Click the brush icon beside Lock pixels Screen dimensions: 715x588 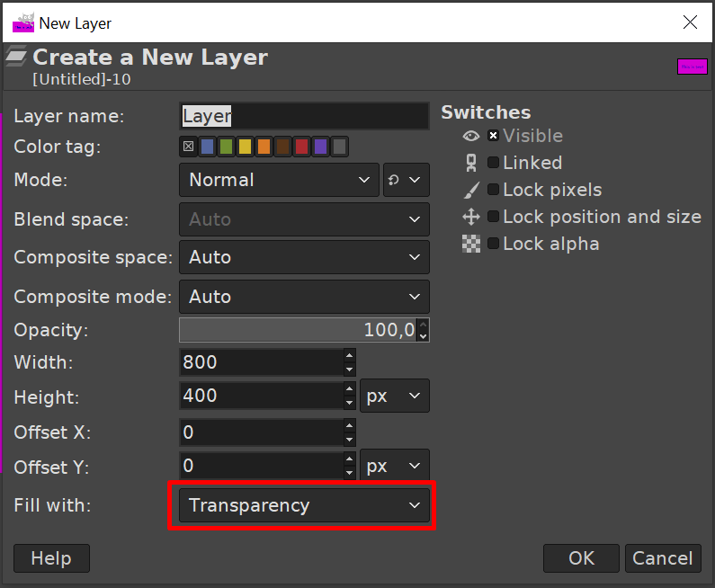[x=471, y=190]
